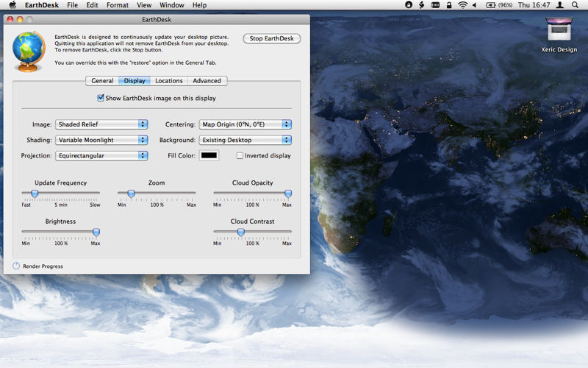
Task: Open the Window menu
Action: click(x=172, y=5)
